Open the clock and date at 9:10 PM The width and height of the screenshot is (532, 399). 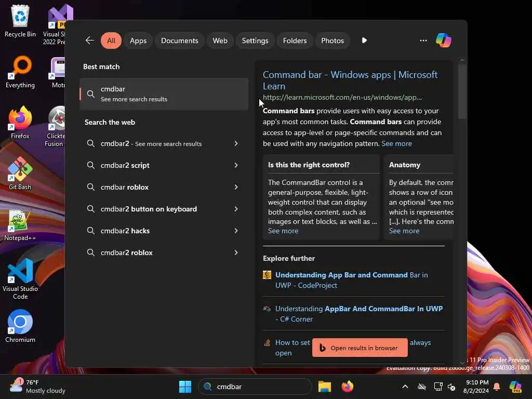coord(477,387)
